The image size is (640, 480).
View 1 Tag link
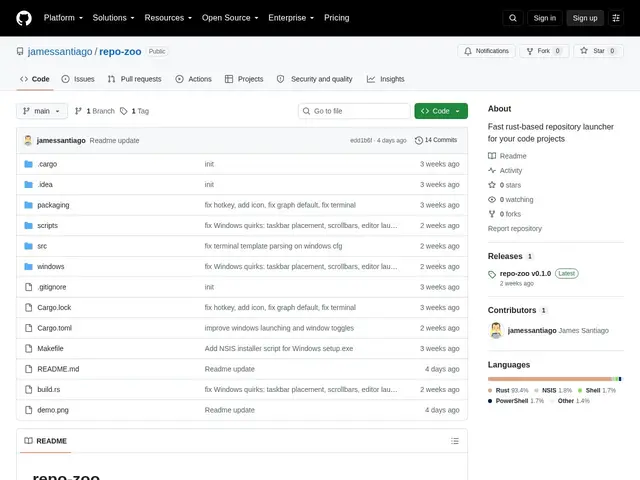[135, 111]
